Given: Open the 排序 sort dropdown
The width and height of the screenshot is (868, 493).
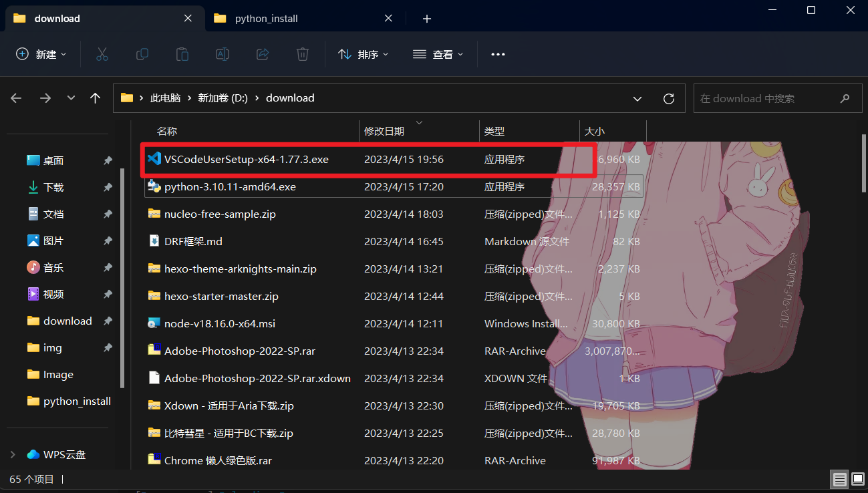Looking at the screenshot, I should pyautogui.click(x=364, y=54).
